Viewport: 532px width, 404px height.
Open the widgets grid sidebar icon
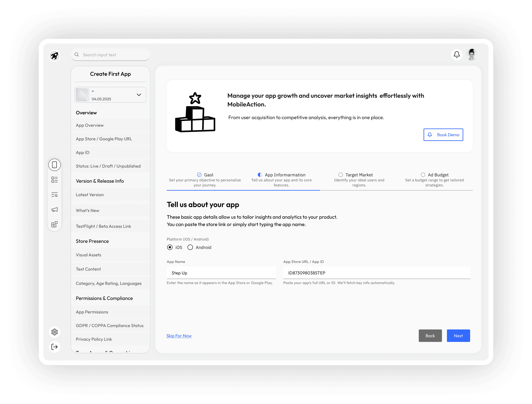(55, 224)
